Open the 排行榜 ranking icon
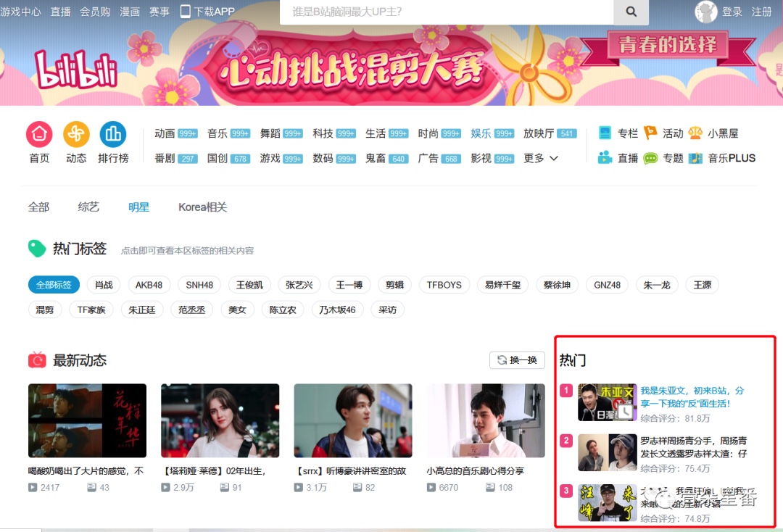Viewport: 783px width, 532px height. pyautogui.click(x=113, y=134)
